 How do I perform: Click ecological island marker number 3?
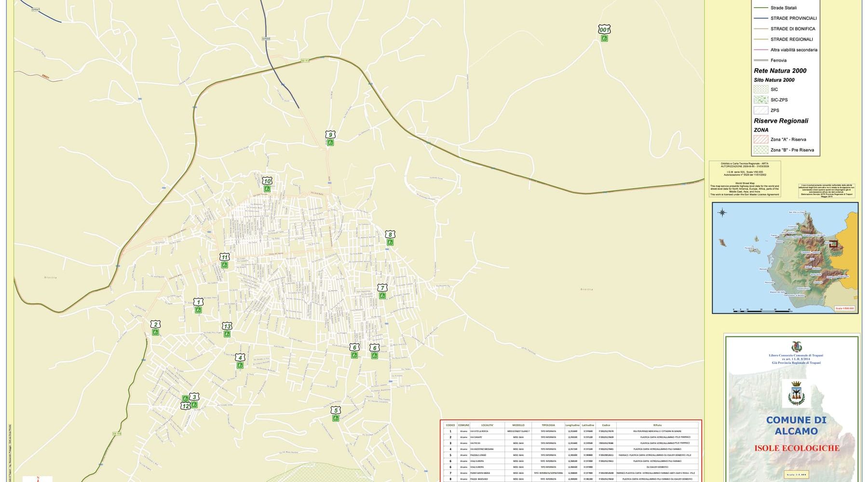[194, 401]
